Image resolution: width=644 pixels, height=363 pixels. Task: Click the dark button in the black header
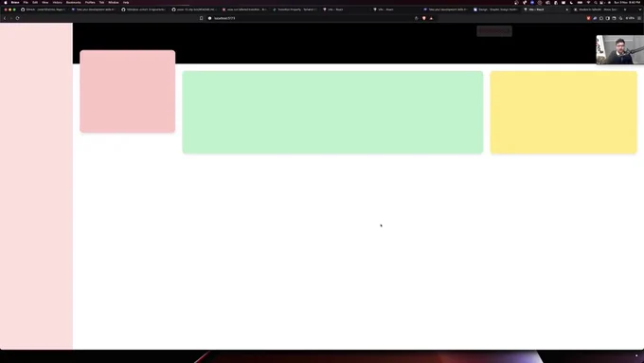pyautogui.click(x=494, y=31)
